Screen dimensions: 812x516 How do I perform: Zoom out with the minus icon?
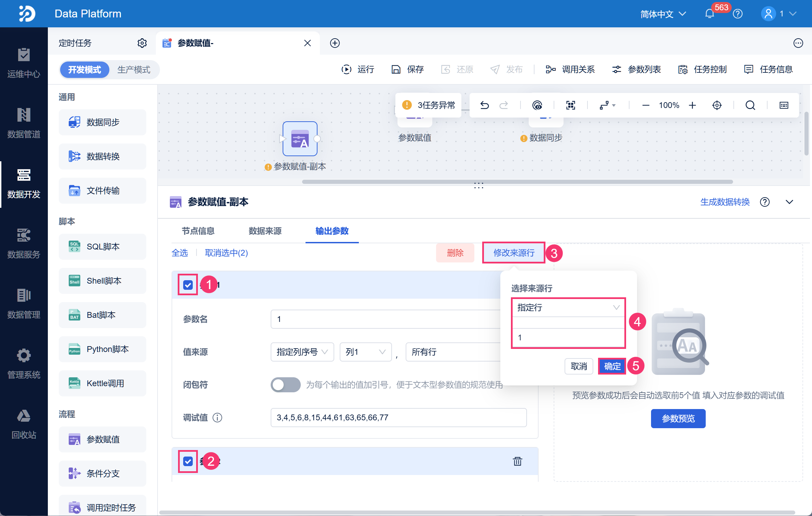click(x=646, y=105)
